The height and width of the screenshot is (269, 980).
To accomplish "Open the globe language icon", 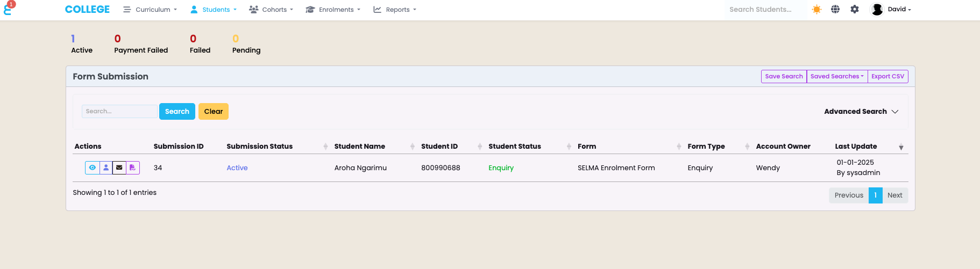I will 835,9.
